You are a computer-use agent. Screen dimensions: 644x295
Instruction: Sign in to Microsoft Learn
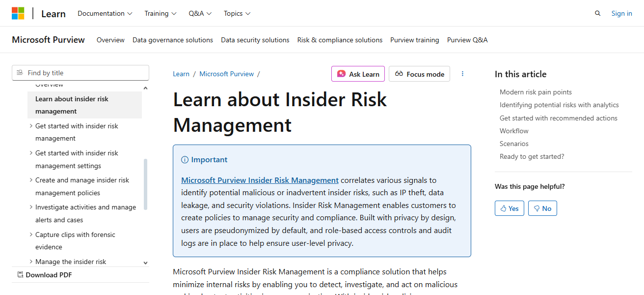point(621,13)
